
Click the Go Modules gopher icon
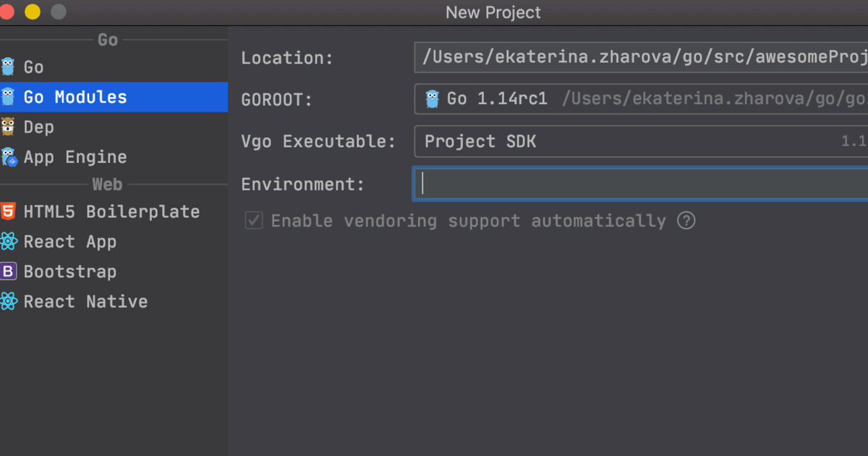8,97
